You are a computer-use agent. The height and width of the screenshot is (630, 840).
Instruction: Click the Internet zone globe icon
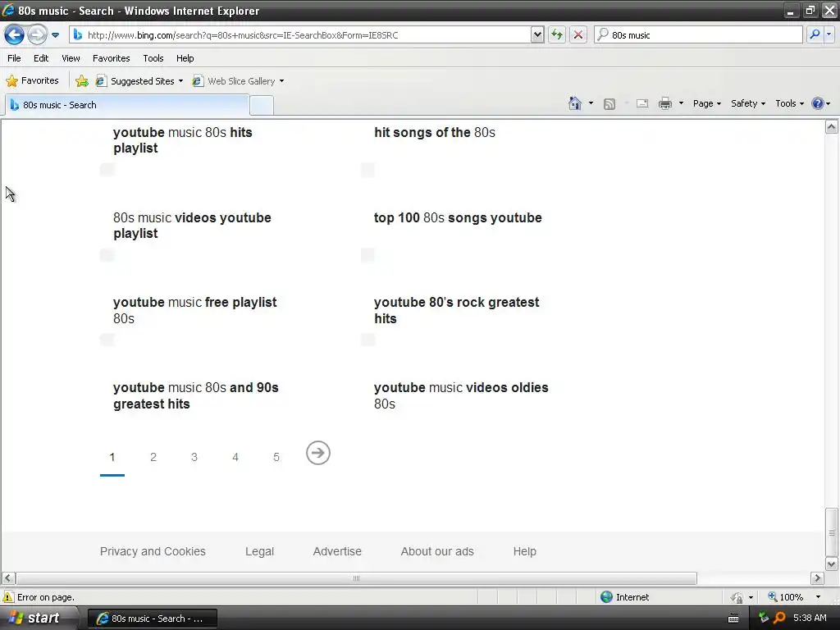[606, 597]
